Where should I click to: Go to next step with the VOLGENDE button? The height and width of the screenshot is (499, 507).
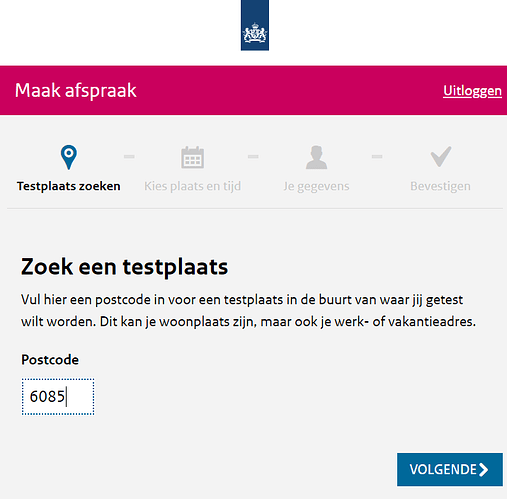click(450, 469)
